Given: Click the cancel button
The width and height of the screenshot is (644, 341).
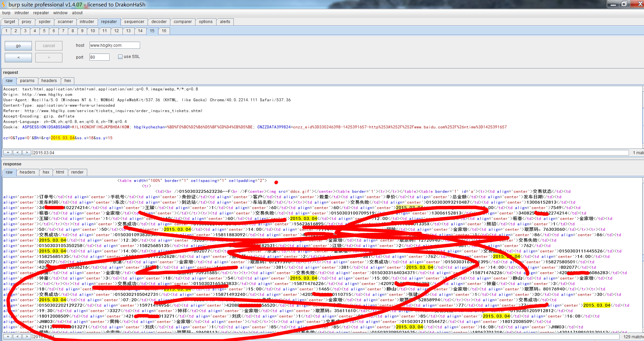Looking at the screenshot, I should (49, 46).
